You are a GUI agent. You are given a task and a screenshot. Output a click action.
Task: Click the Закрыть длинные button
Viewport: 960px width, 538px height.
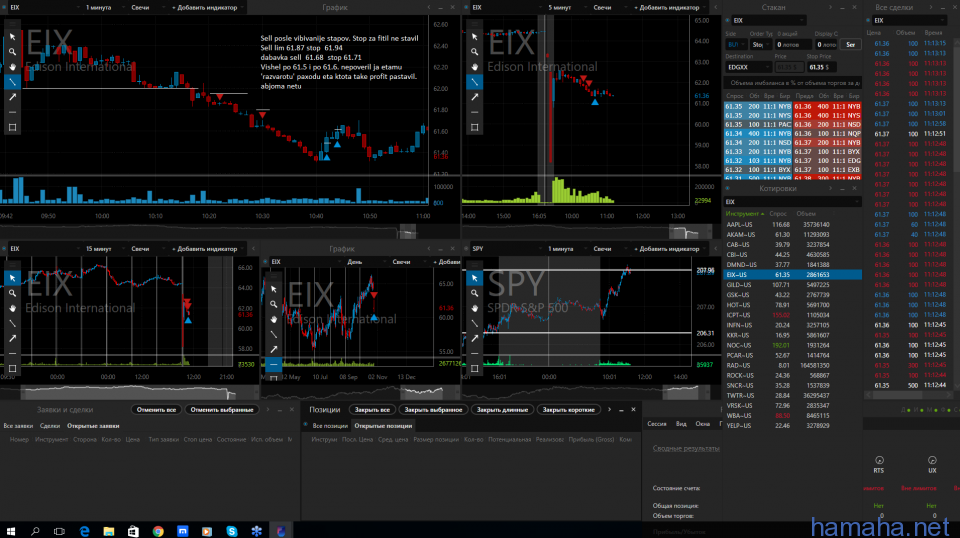pos(502,409)
